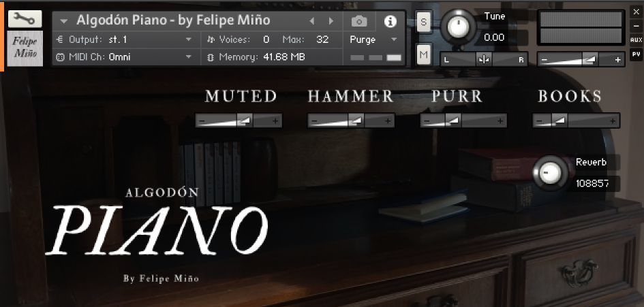
Task: Click the HAMMER volume slider handle
Action: [356, 120]
